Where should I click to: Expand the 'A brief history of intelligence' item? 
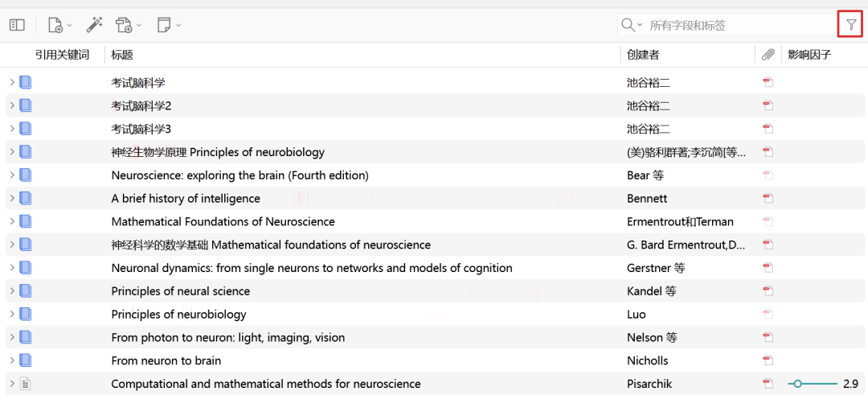coord(11,198)
